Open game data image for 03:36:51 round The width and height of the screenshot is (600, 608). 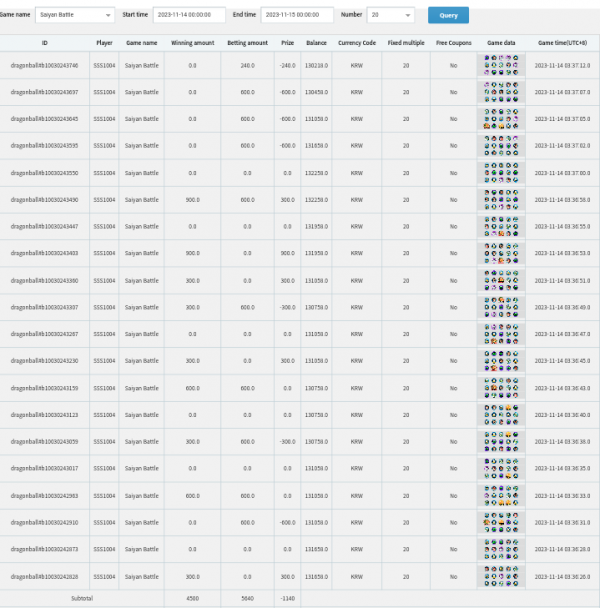tap(501, 280)
